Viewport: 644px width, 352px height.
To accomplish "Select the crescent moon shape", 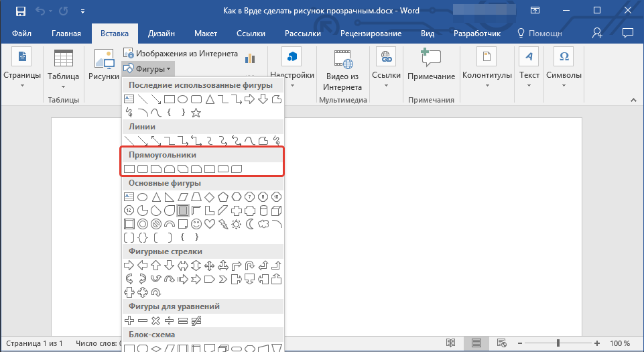I will 250,223.
